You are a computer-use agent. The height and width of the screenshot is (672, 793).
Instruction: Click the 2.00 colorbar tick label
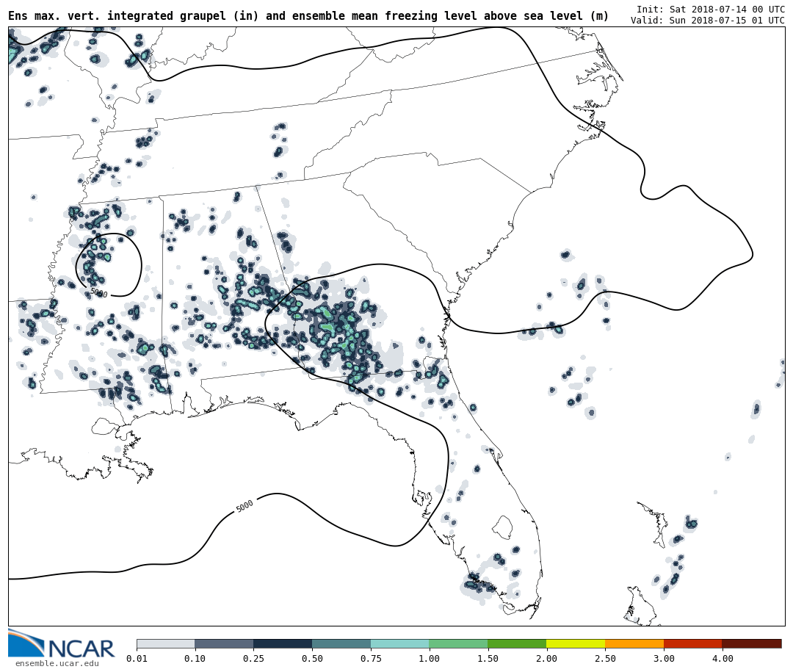[x=547, y=658]
